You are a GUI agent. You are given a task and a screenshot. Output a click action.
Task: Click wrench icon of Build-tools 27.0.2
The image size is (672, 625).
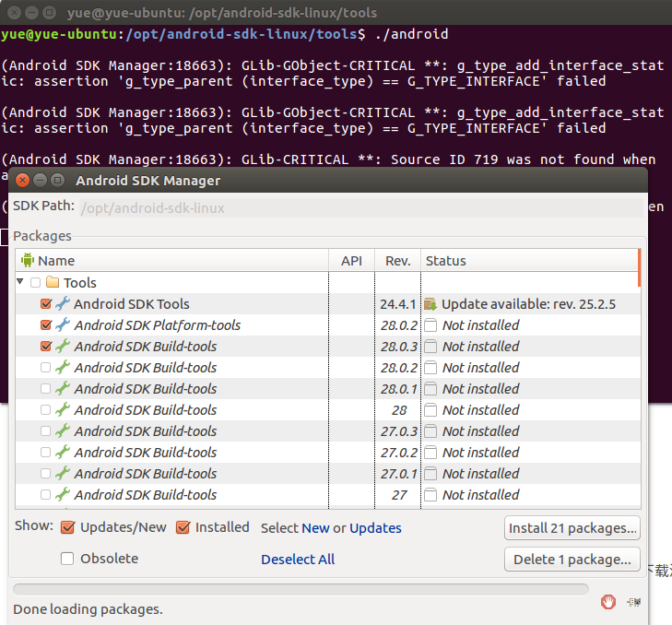63,452
